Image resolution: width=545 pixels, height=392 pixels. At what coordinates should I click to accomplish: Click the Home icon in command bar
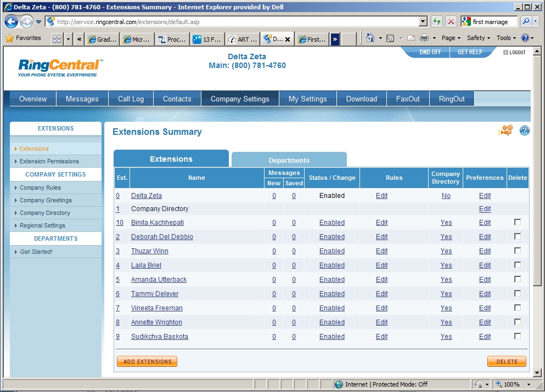click(x=370, y=38)
